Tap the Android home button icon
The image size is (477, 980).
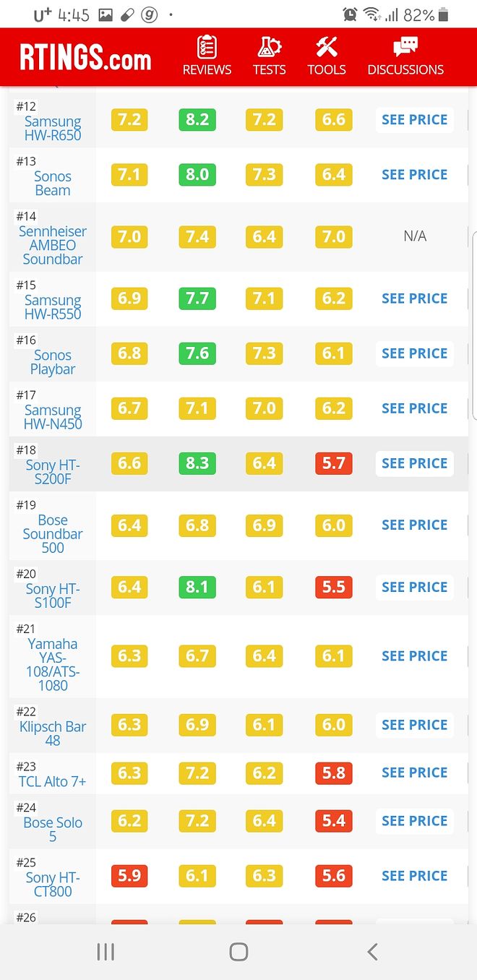239,952
